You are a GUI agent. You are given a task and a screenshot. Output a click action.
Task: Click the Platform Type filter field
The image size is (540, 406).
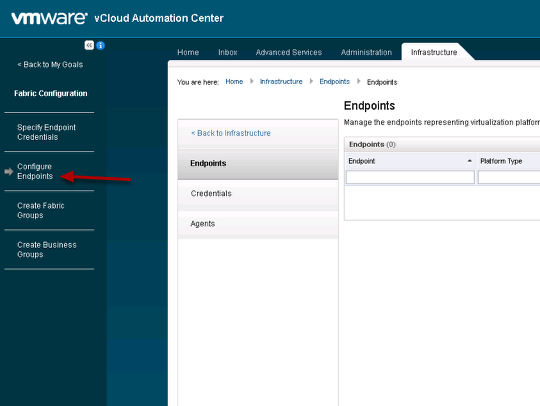pos(509,177)
